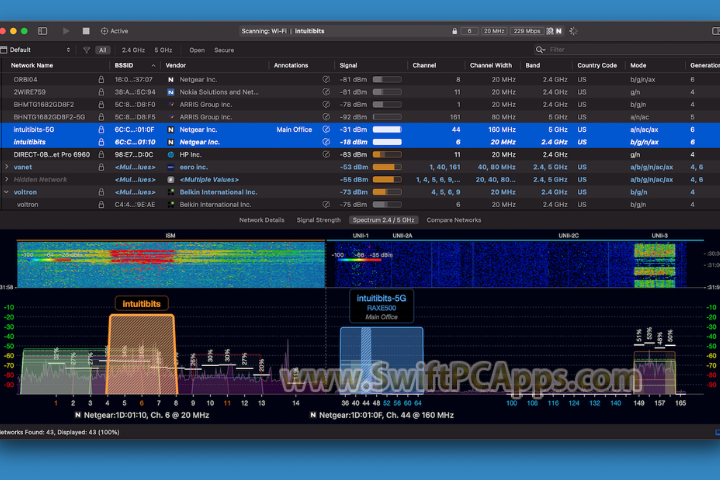
Task: Sort by Signal column header
Action: point(348,65)
